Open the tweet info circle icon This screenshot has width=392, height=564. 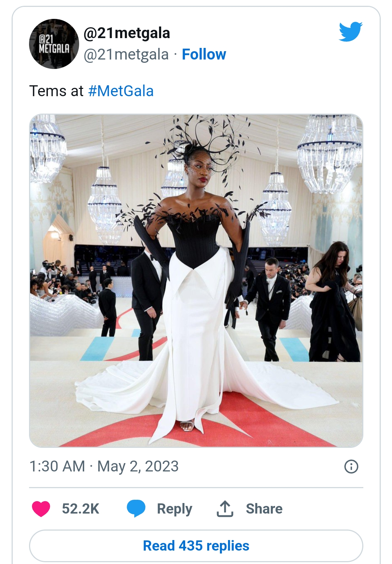351,466
